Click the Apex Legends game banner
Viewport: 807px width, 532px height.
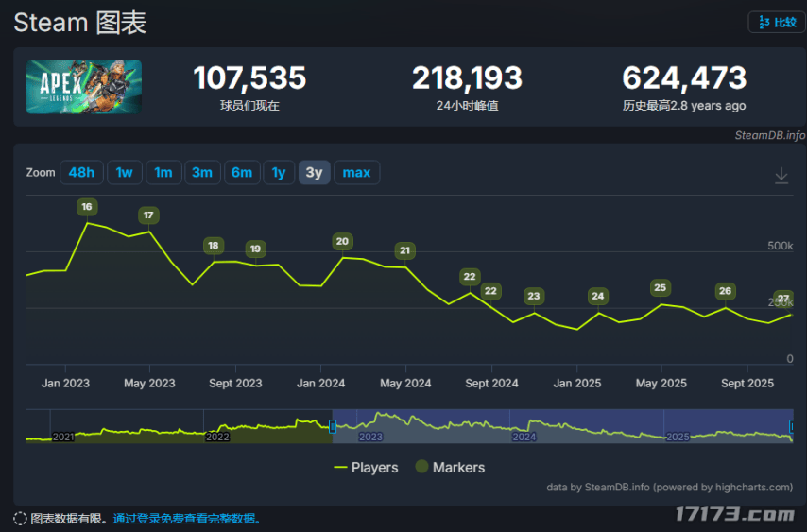tap(84, 87)
